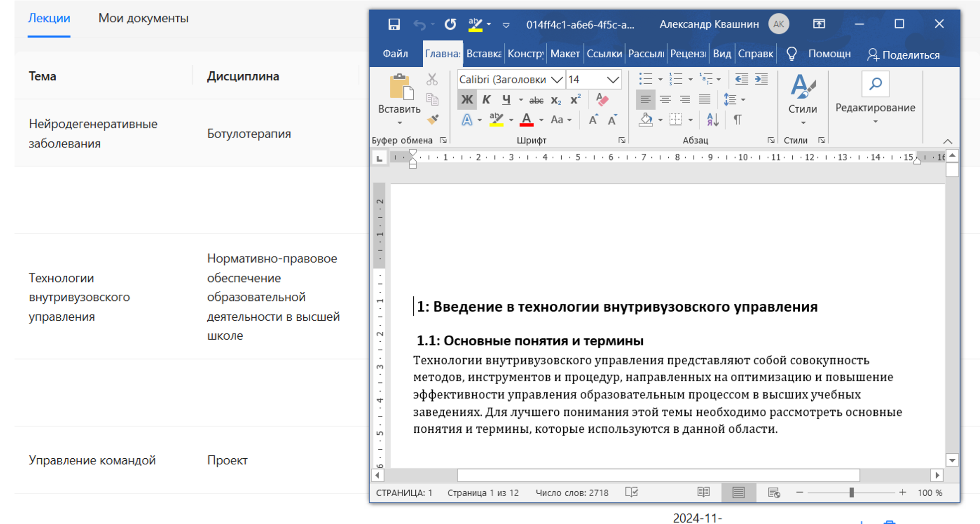Zoom in with the plus button
Screen dimensions: 980x524
[903, 492]
